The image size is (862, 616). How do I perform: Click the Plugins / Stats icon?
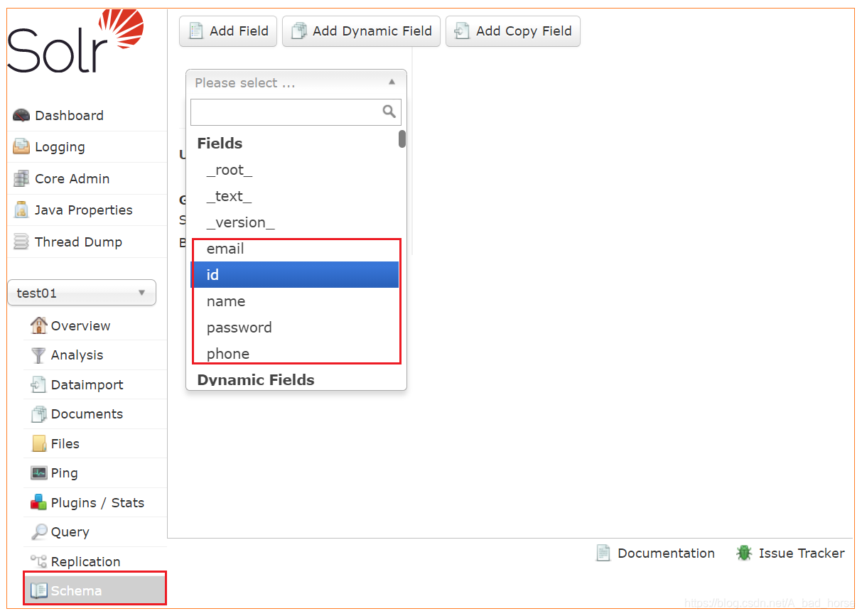click(38, 502)
